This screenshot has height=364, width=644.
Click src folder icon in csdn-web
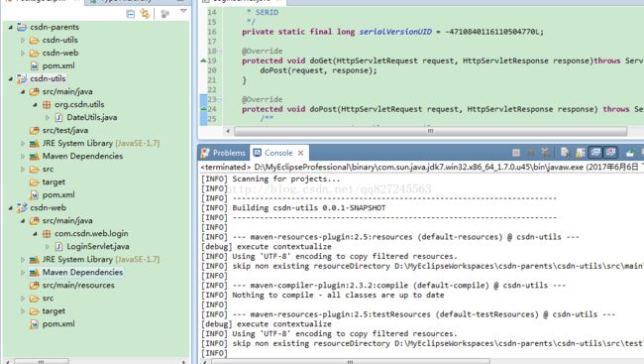(x=35, y=299)
